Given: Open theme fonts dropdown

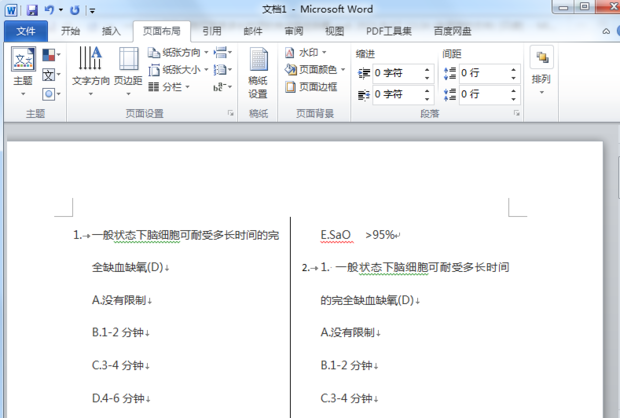Looking at the screenshot, I should [x=51, y=75].
